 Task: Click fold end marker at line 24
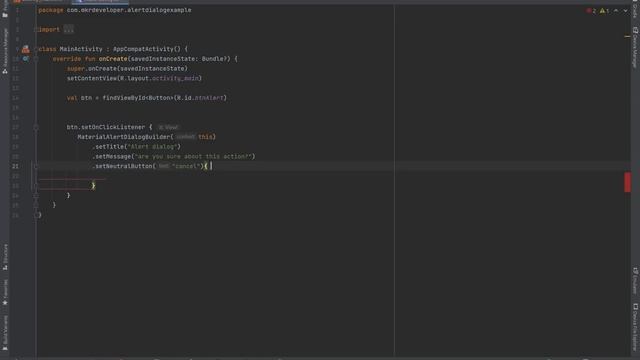coord(36,196)
